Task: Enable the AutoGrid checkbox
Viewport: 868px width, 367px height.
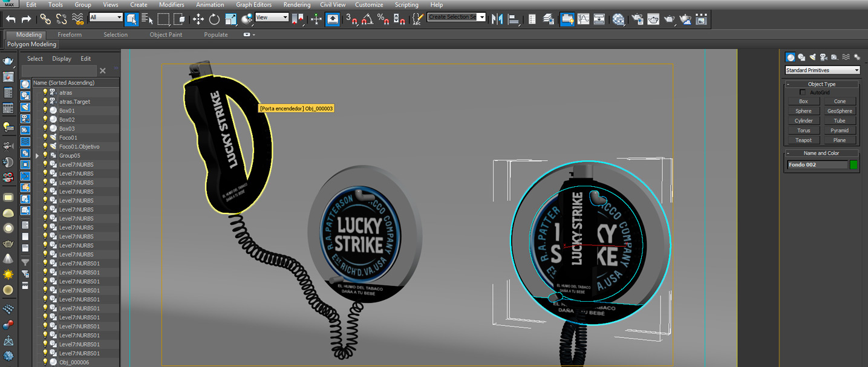Action: click(803, 93)
